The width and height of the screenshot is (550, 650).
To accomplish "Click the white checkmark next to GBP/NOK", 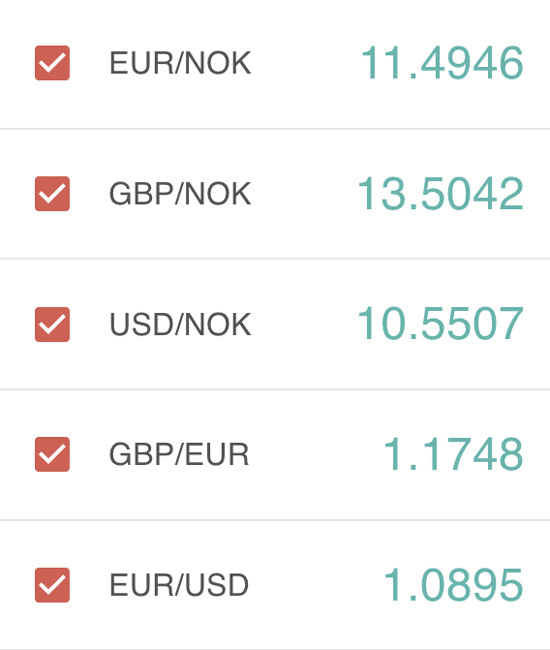I will (x=52, y=194).
